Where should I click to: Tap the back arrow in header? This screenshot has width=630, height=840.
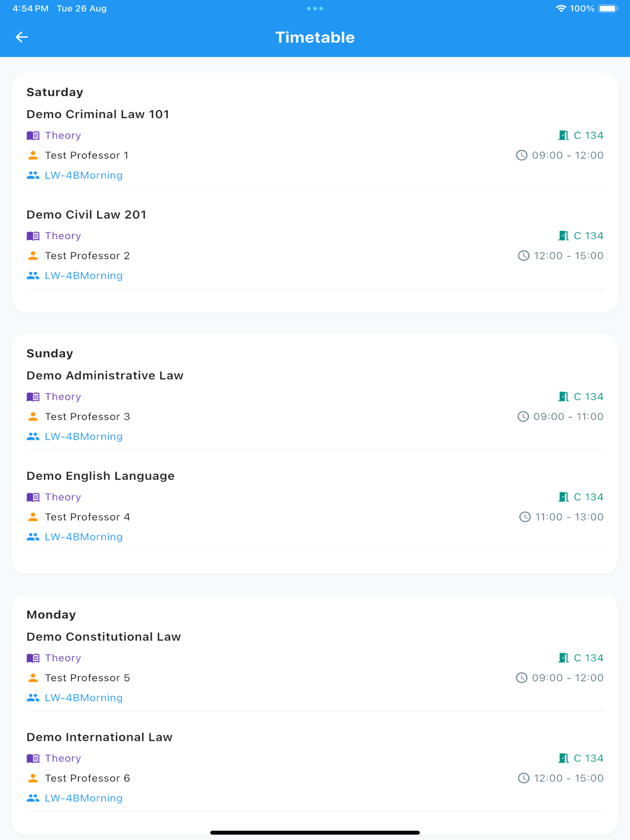pos(22,37)
